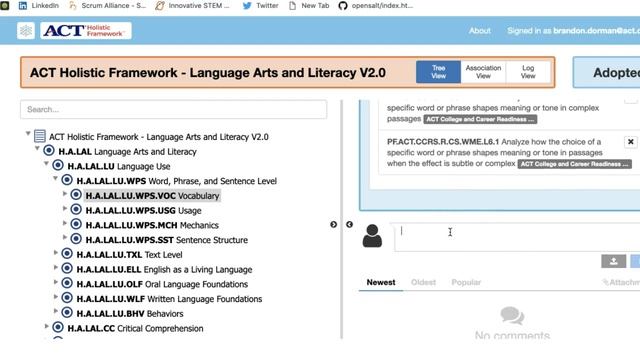Expand the H.A.LAL.LU.WPS.MCH Mechanics node
Screen dimensions: 640x360
coord(64,223)
